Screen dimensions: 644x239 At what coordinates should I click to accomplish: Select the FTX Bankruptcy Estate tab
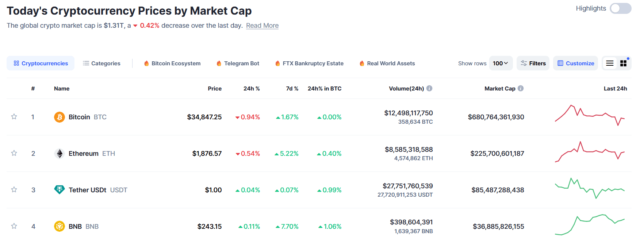tap(313, 63)
